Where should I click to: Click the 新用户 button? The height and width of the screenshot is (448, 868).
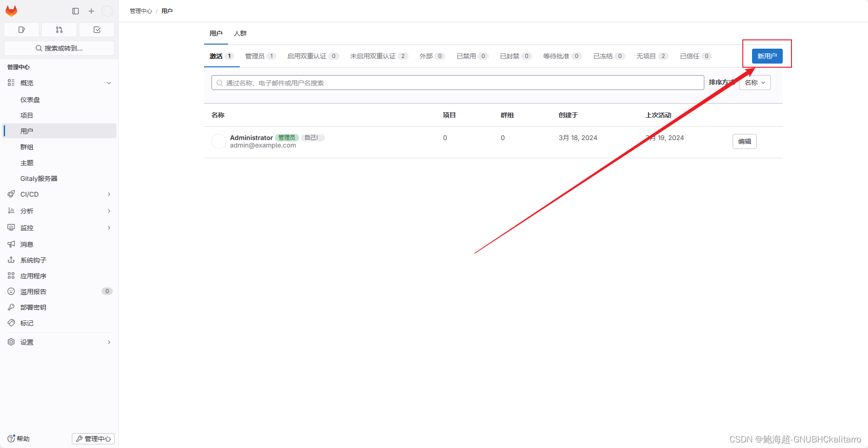click(x=767, y=56)
